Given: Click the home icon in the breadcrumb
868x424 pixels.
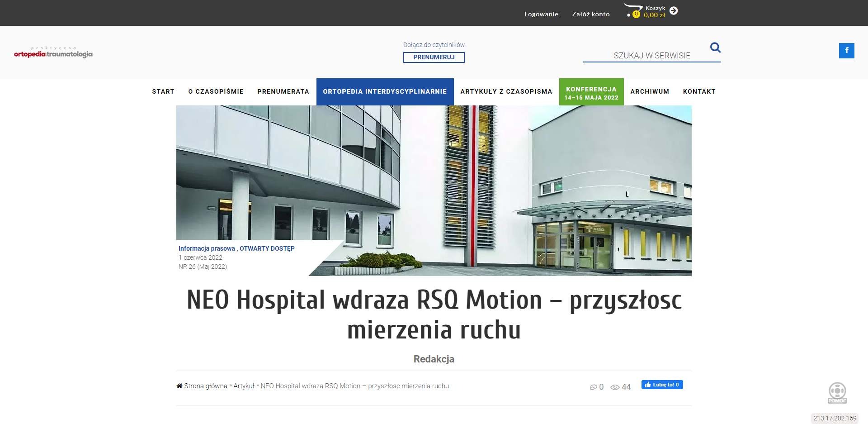Looking at the screenshot, I should click(x=179, y=386).
